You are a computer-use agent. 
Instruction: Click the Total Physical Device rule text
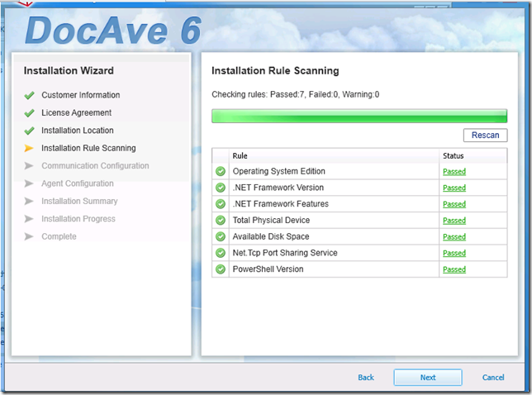271,221
